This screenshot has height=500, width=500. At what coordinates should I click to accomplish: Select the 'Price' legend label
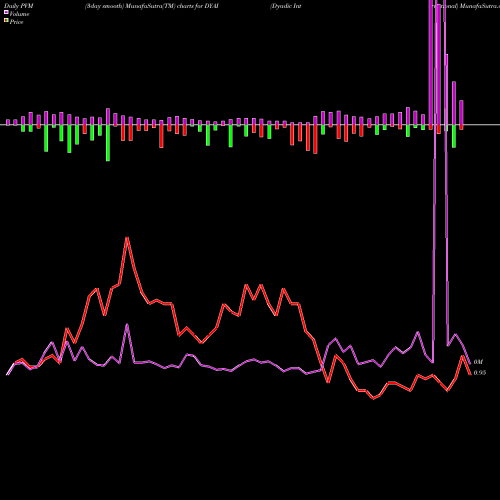16,22
